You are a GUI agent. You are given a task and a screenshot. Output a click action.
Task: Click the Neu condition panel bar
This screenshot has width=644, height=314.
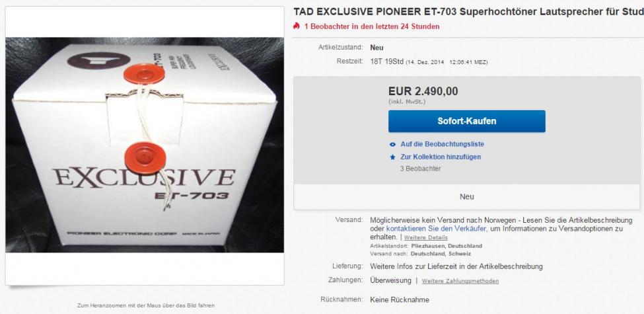[466, 196]
